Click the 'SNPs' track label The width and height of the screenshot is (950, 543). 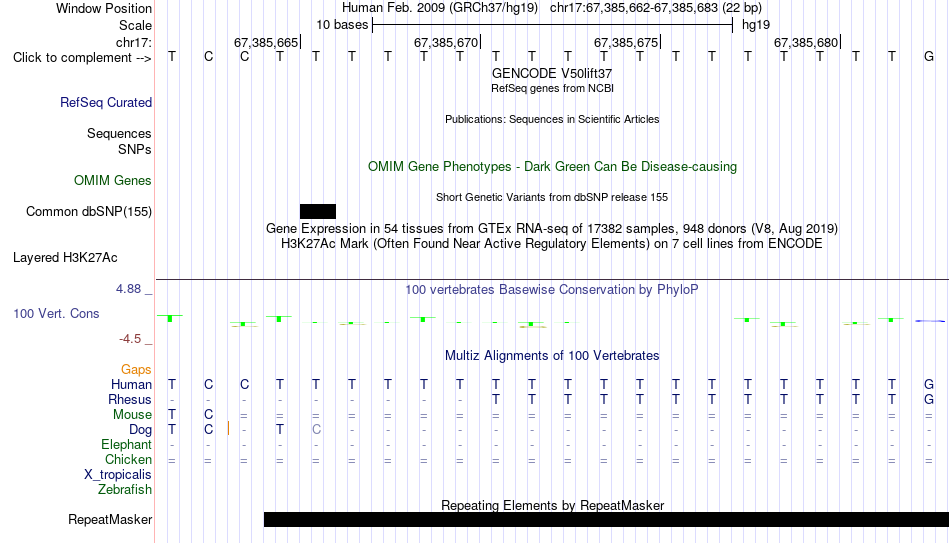135,149
